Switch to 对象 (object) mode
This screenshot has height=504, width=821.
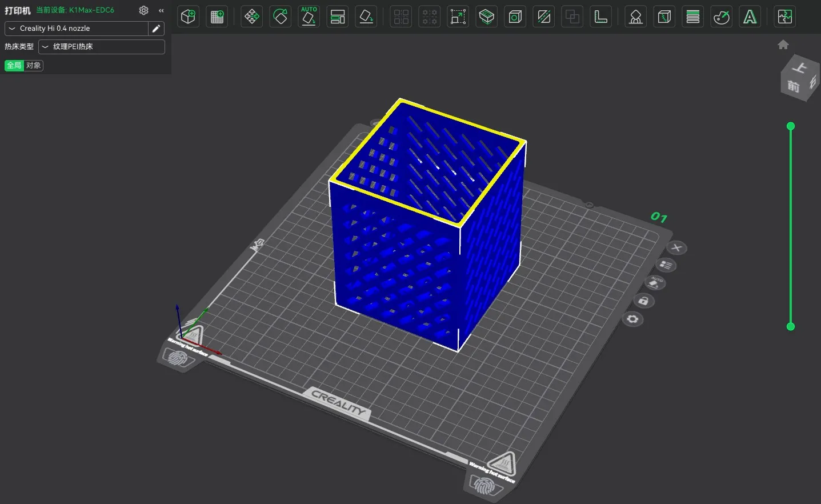pyautogui.click(x=34, y=65)
